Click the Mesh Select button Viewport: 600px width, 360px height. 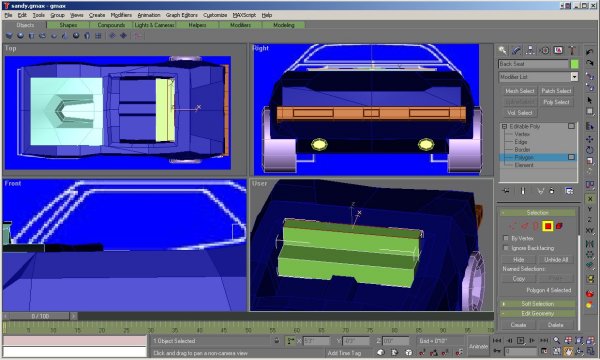coord(519,91)
